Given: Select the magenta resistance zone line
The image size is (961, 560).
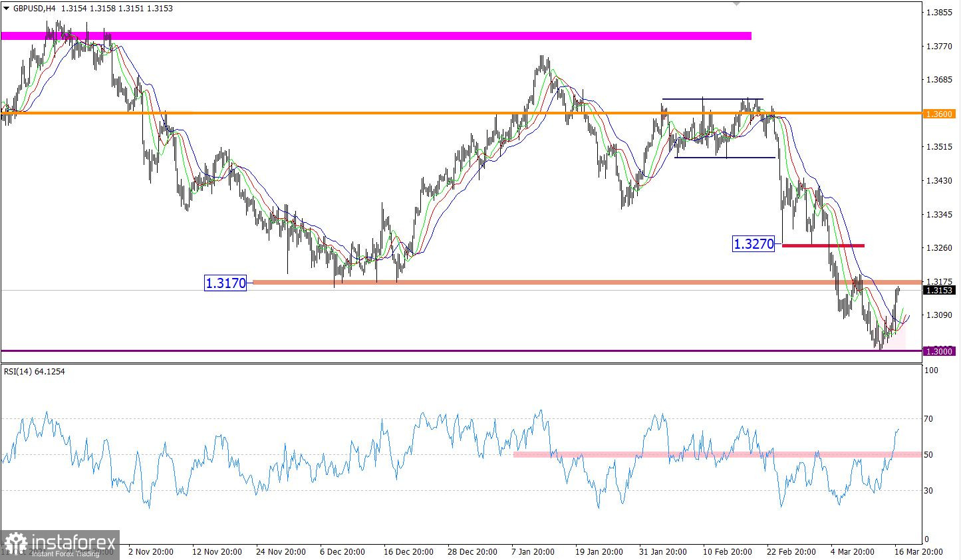Looking at the screenshot, I should click(376, 36).
